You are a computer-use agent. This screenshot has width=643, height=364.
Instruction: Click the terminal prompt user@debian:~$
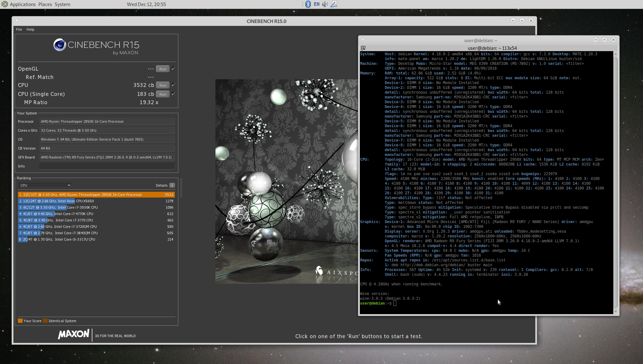376,303
